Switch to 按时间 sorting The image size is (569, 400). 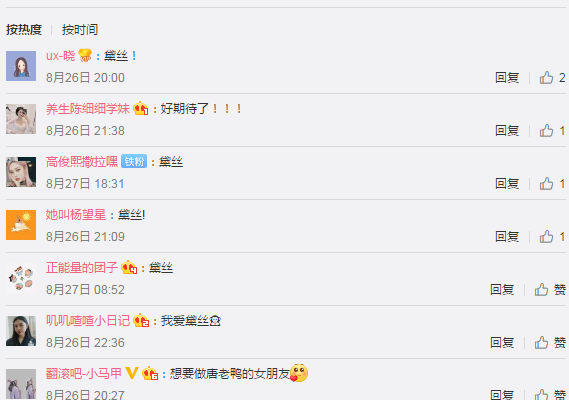80,30
